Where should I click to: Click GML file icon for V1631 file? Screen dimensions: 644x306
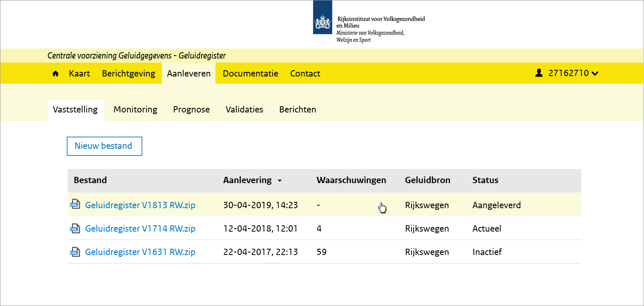tap(75, 252)
